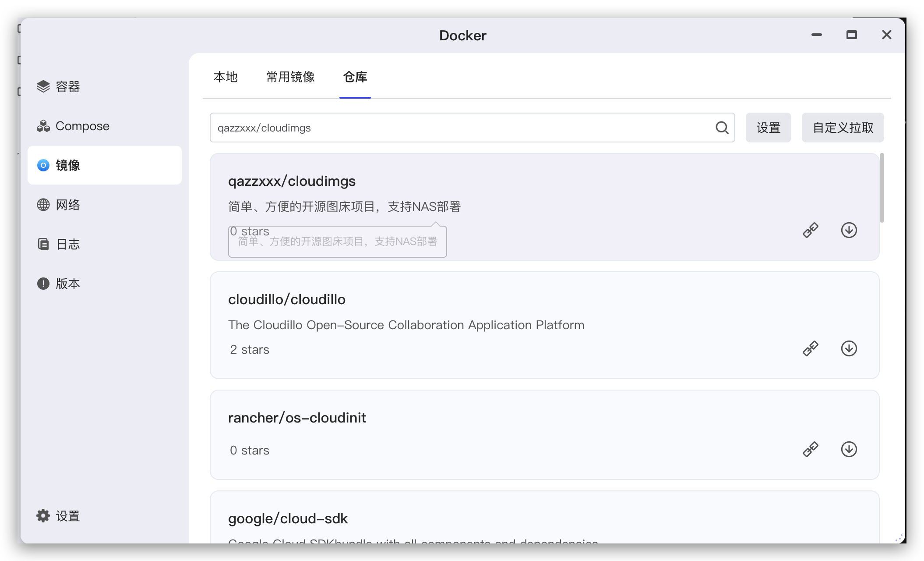
Task: Switch to the 本地 tab
Action: [226, 77]
